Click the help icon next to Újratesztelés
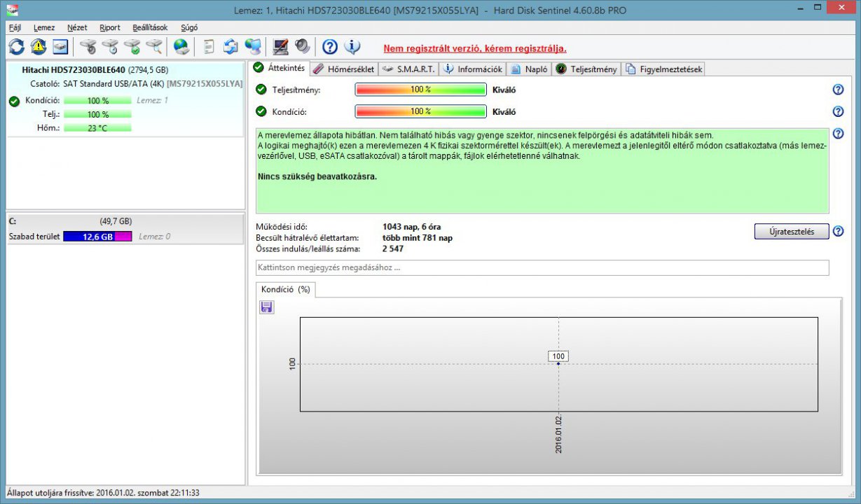 click(838, 232)
